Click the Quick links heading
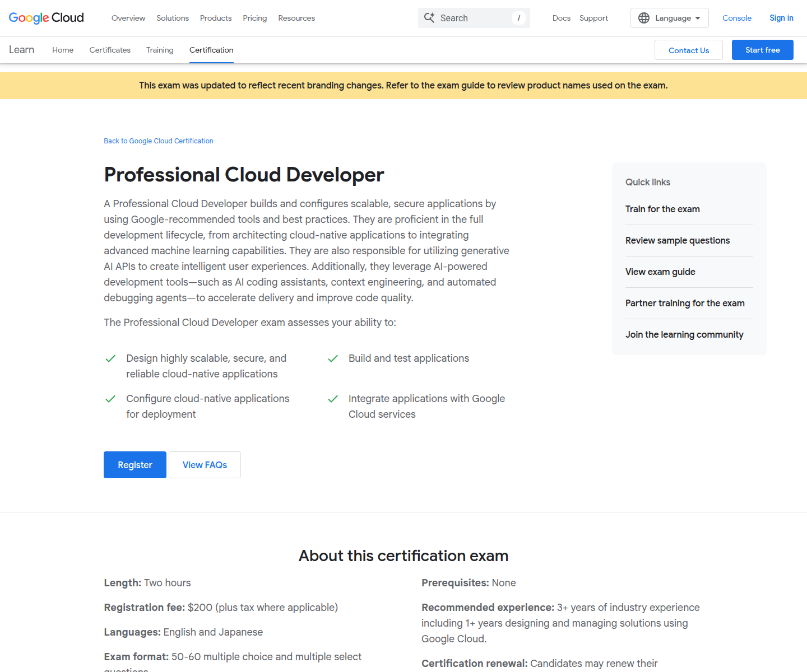This screenshot has width=807, height=672. coord(648,182)
